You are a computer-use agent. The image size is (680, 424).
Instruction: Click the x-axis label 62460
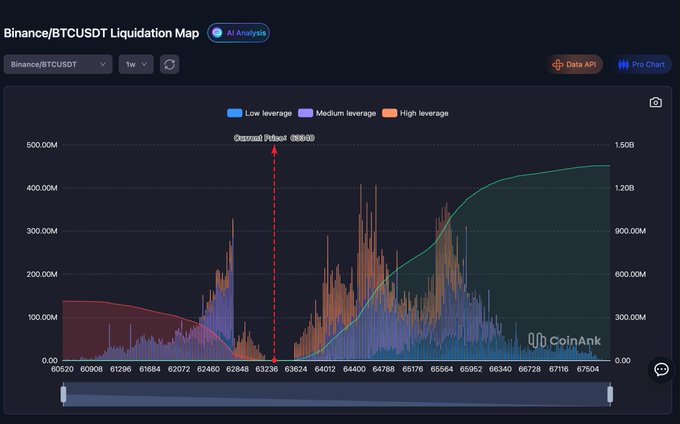tap(208, 369)
